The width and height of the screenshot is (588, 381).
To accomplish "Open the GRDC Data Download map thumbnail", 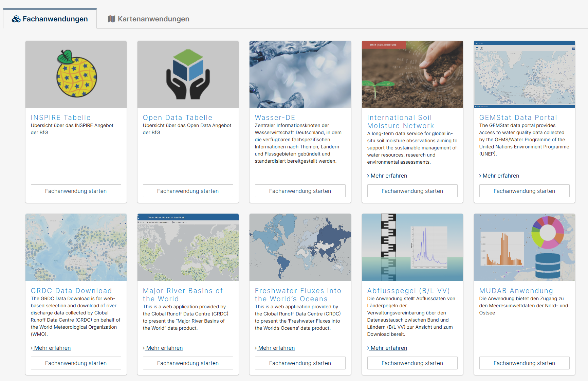I will tap(76, 247).
